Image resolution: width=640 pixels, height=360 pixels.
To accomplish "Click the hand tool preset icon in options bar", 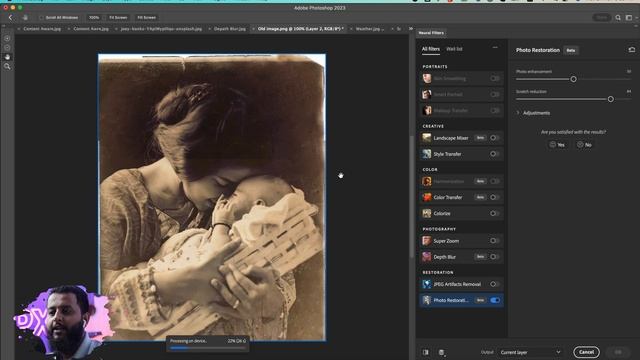I will tap(25, 18).
